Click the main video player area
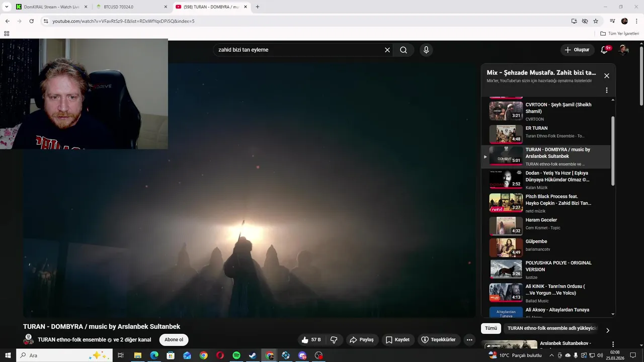Viewport: 644px width, 362px height. 249,190
